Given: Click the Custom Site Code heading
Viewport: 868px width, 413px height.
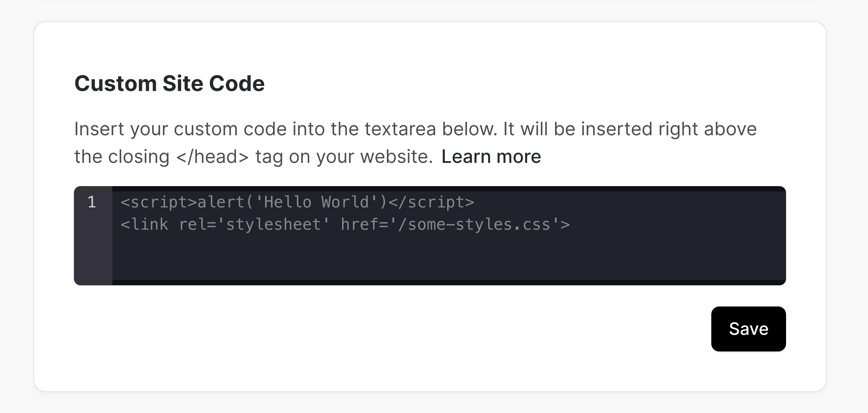Looking at the screenshot, I should click(170, 83).
